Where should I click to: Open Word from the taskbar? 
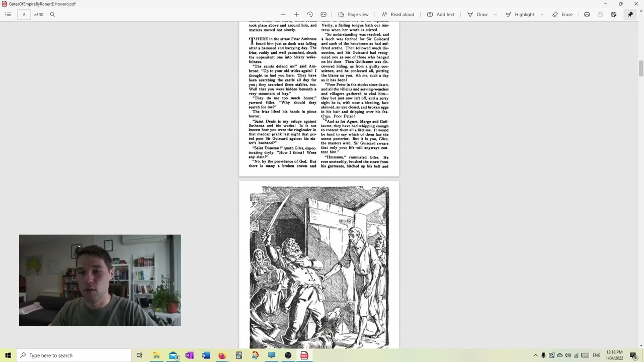(x=206, y=355)
